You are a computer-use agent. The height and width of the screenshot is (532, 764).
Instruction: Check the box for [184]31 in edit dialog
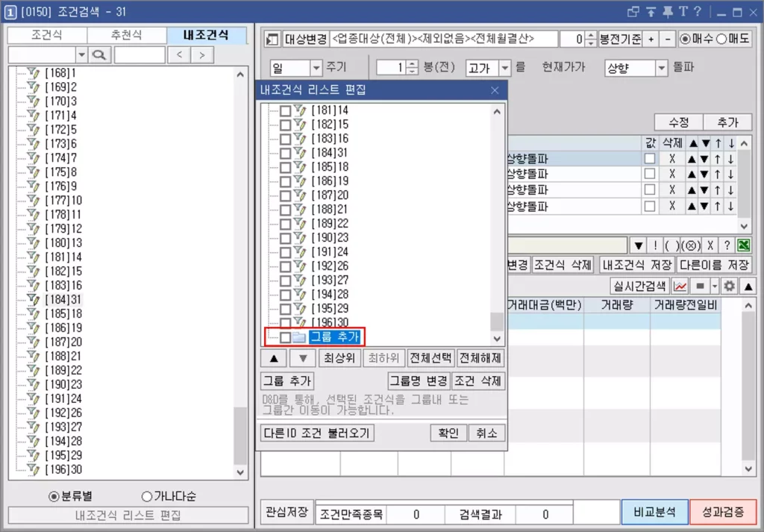click(286, 154)
